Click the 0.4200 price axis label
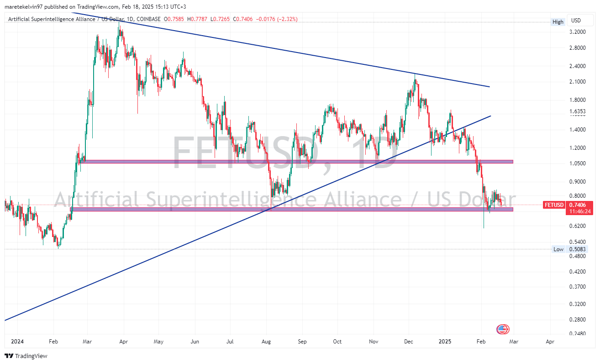The width and height of the screenshot is (600, 364). click(577, 272)
